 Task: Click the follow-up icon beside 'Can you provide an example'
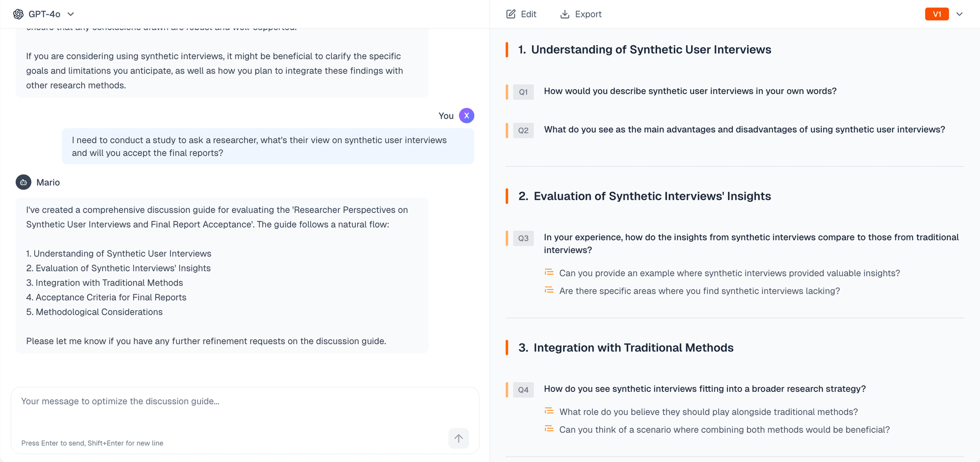click(x=549, y=272)
